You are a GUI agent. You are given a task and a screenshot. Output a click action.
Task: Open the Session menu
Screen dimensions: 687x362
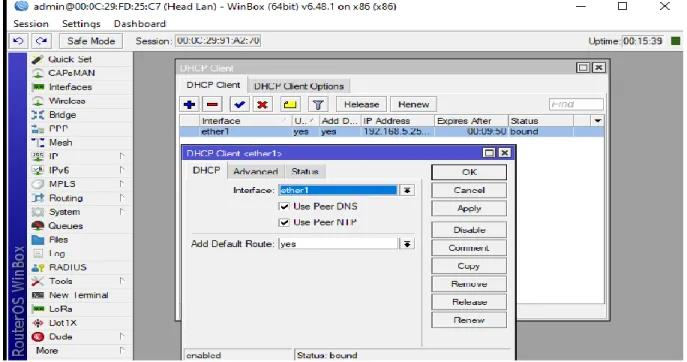(x=31, y=24)
